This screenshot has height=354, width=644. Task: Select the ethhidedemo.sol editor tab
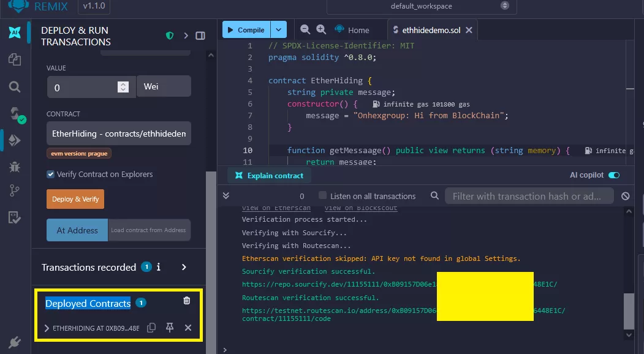point(431,30)
